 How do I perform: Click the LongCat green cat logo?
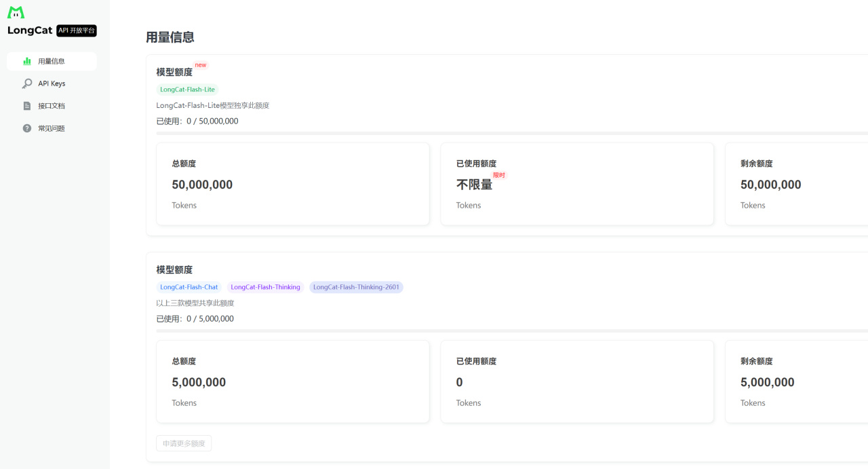16,13
